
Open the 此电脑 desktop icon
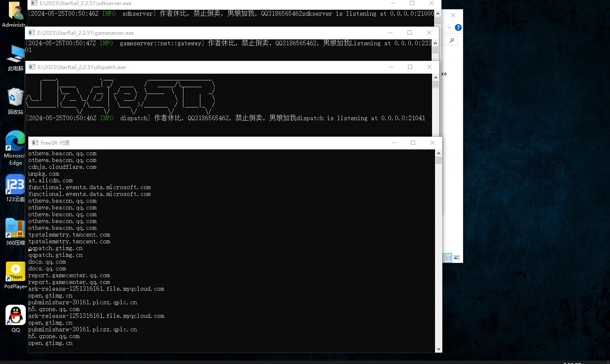(x=16, y=58)
